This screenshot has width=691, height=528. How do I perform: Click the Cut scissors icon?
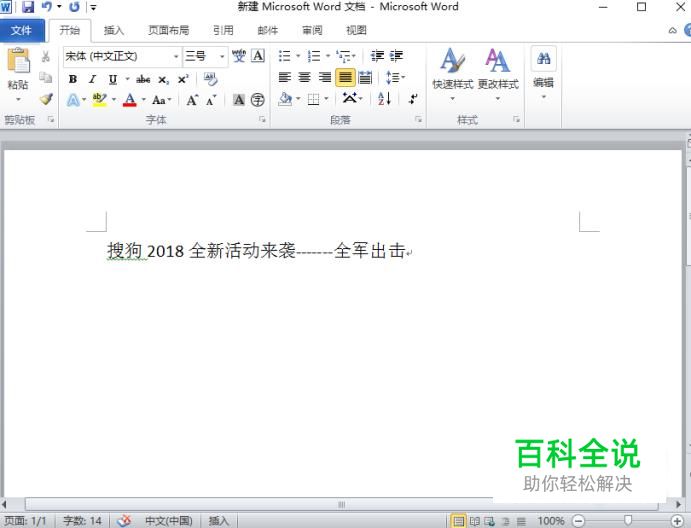click(x=45, y=56)
